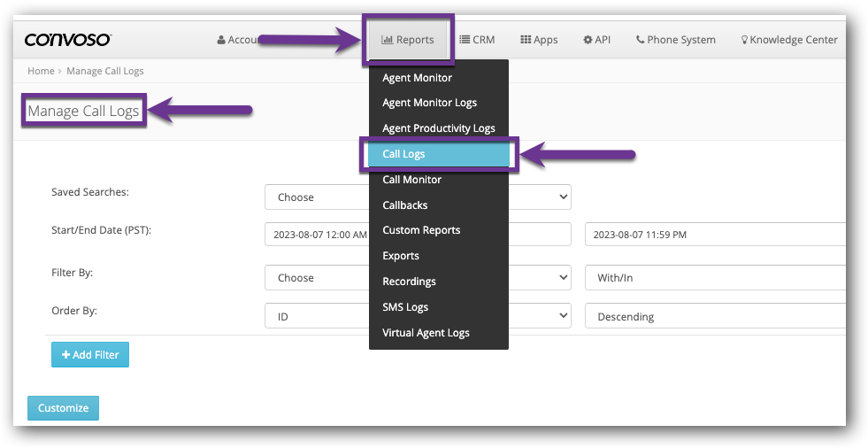Select SMS Logs menu entry
This screenshot has width=868, height=448.
coord(439,307)
